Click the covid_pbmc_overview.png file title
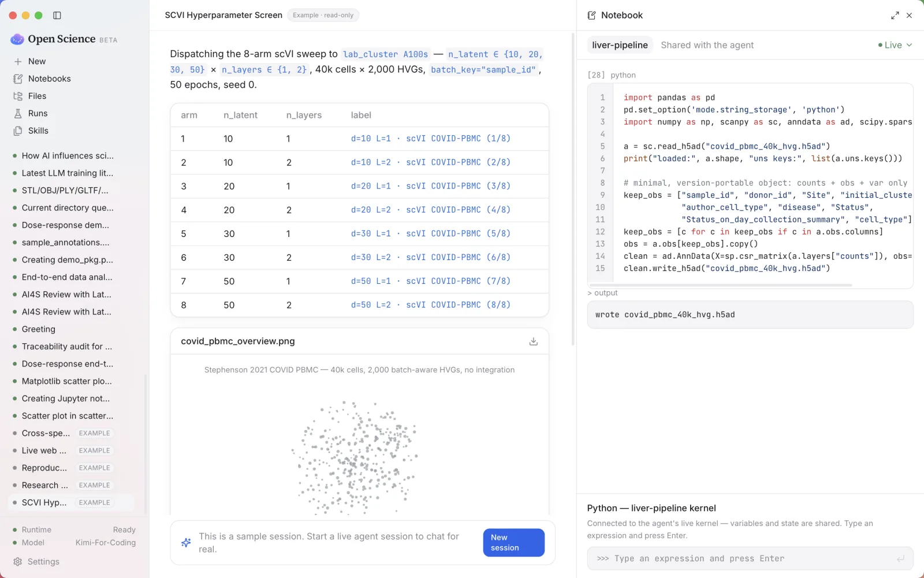 point(238,342)
